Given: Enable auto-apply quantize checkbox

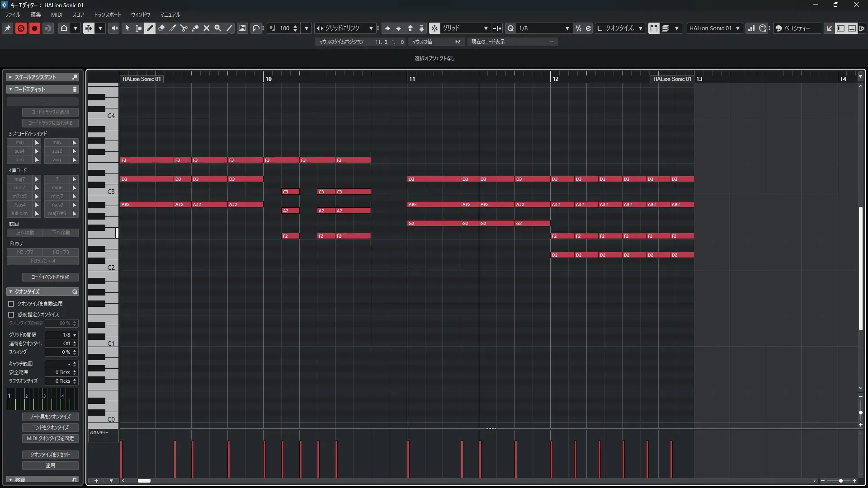Looking at the screenshot, I should 11,304.
